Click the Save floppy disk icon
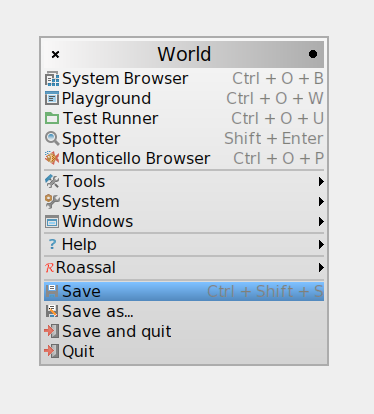374x414 pixels. coord(52,291)
